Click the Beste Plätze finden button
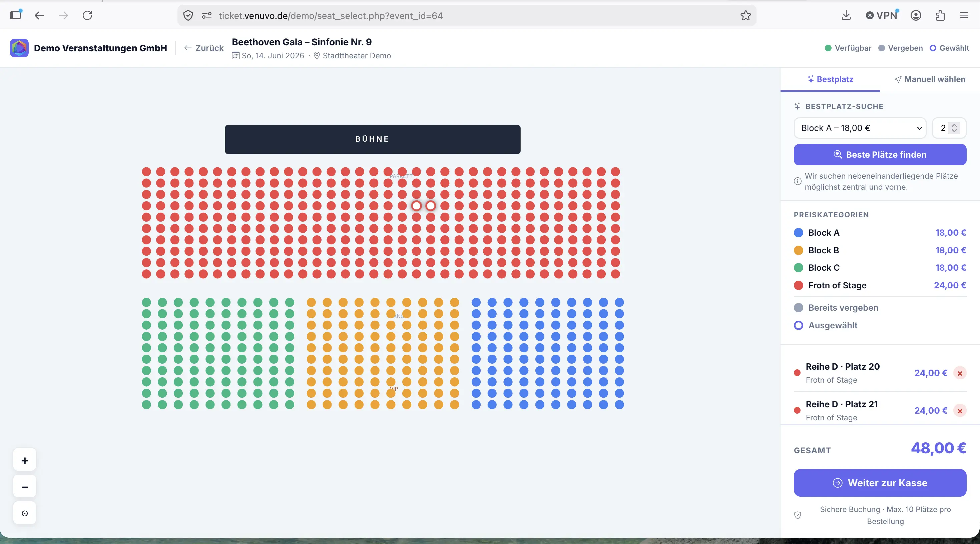The image size is (980, 544). 880,155
